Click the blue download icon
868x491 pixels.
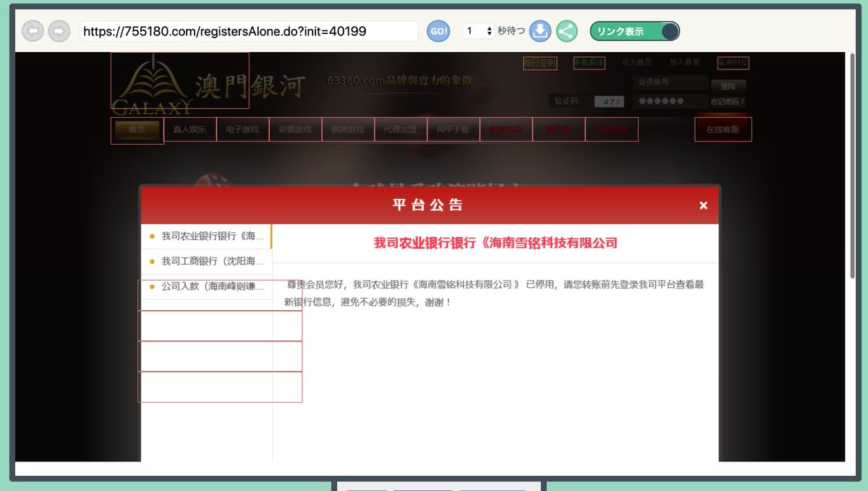point(540,31)
